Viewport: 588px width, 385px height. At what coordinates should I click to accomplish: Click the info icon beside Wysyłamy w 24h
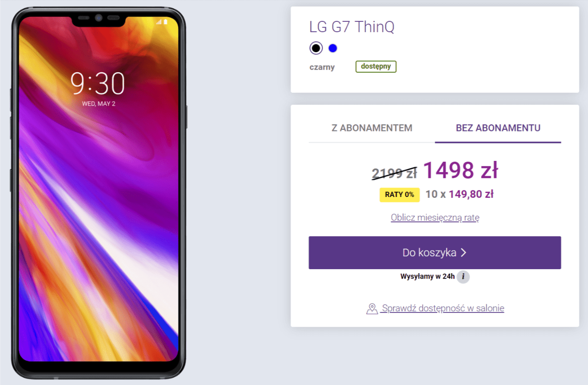[463, 277]
